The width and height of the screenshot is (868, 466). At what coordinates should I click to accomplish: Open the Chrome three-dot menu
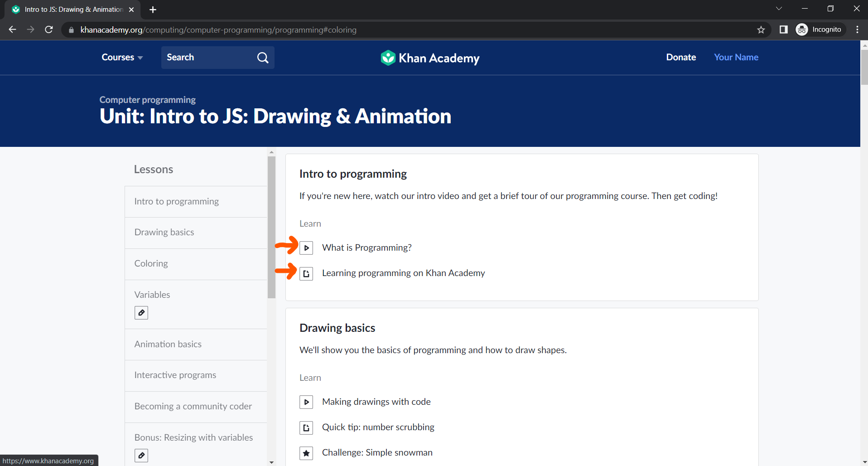857,29
